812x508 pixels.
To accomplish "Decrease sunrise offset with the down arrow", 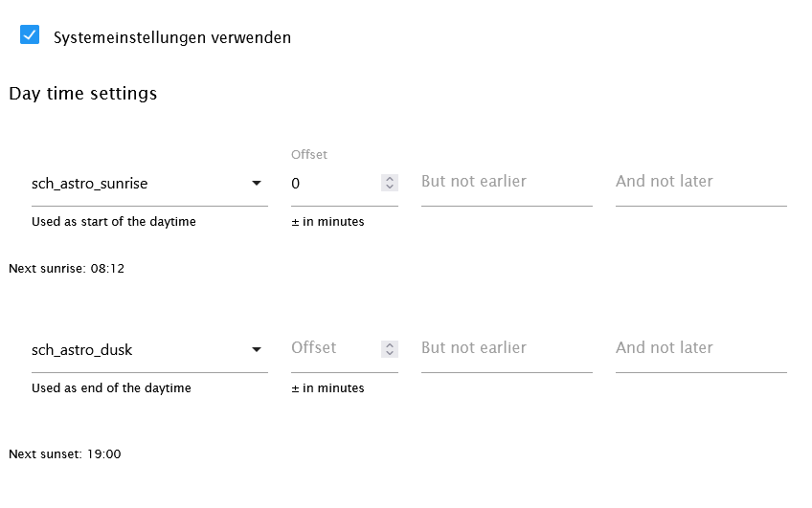I will 390,188.
